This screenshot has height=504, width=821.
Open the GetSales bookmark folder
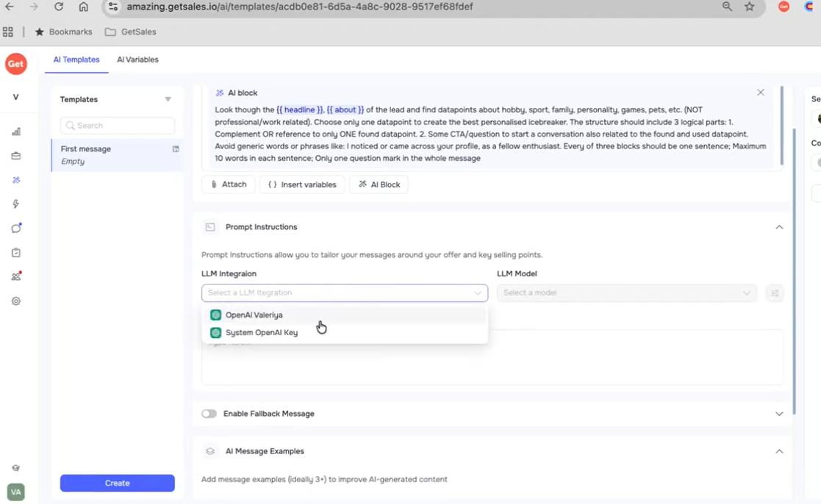(x=130, y=32)
